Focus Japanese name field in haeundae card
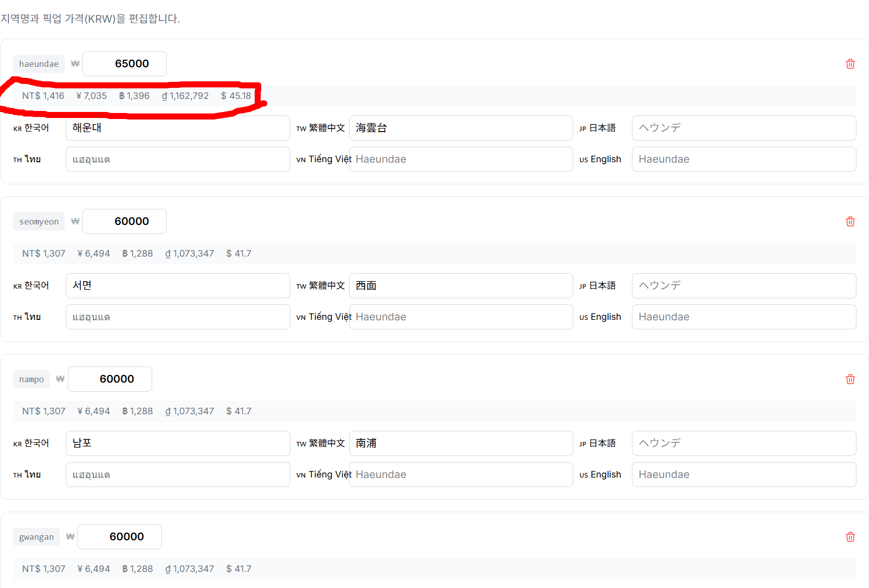 pyautogui.click(x=743, y=128)
